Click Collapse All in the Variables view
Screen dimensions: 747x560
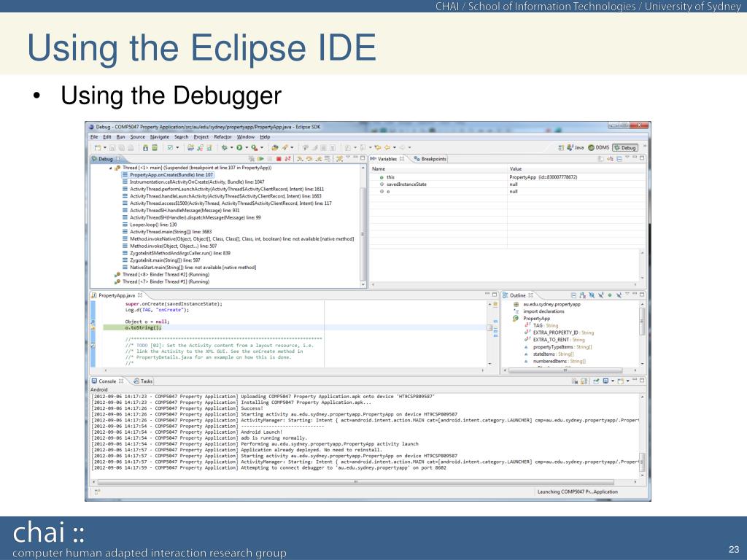619,158
